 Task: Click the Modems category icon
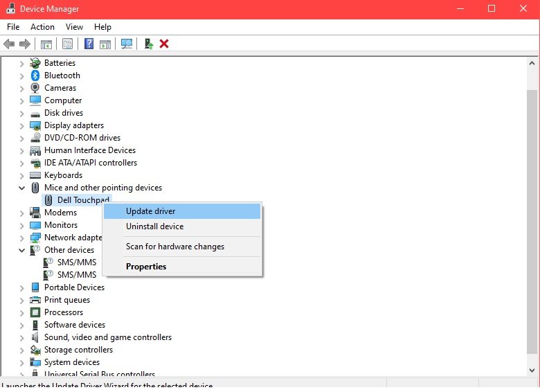[35, 213]
